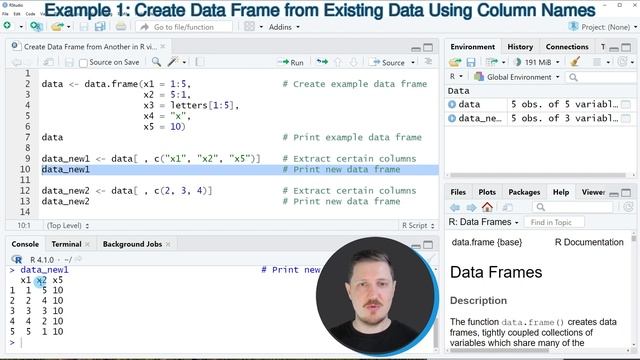This screenshot has width=640, height=360.
Task: Click the Find/Replace magnifier icon
Action: click(x=156, y=62)
